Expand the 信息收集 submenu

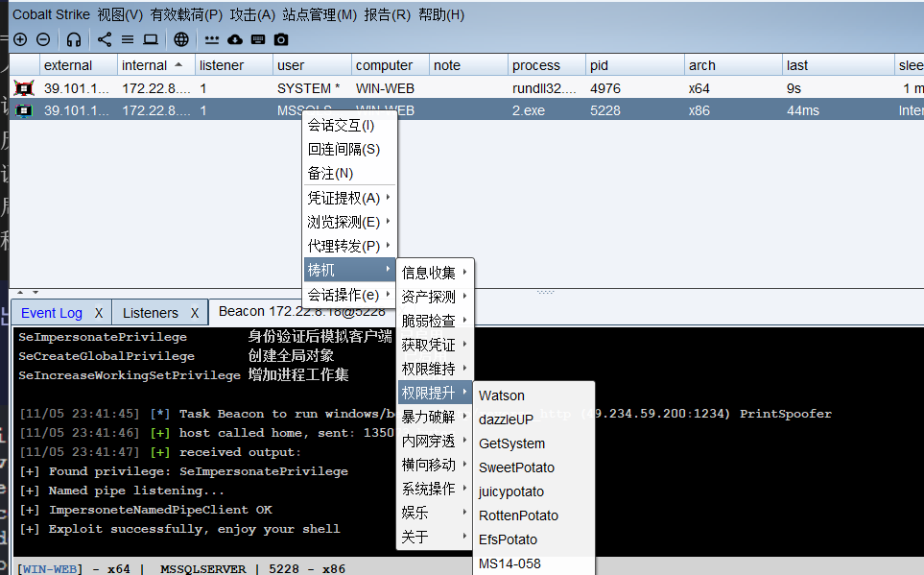pyautogui.click(x=435, y=273)
